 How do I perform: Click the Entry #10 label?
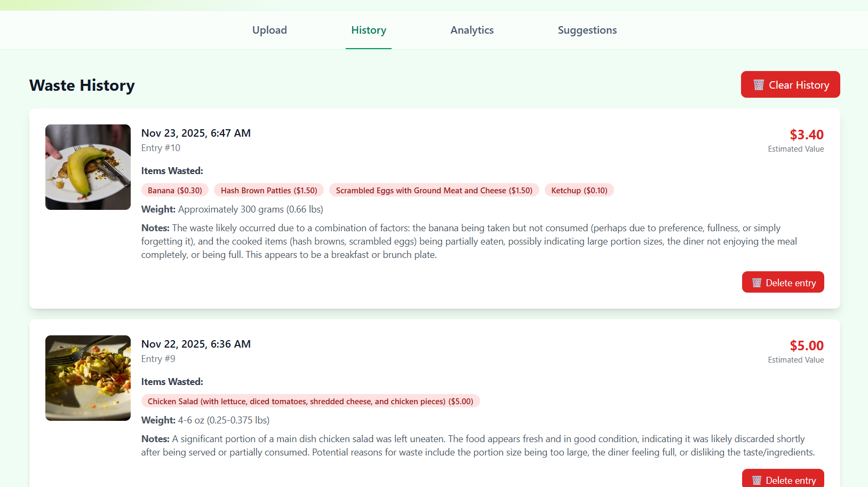pyautogui.click(x=161, y=148)
